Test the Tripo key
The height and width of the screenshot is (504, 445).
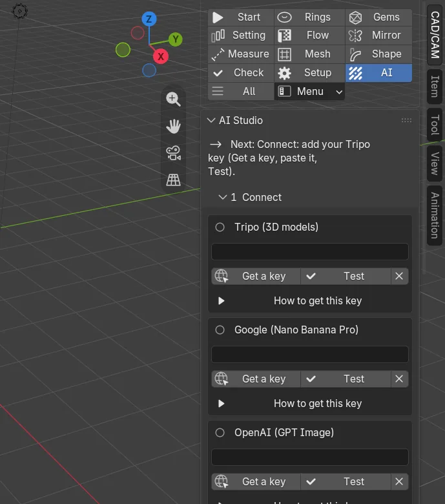tap(346, 277)
